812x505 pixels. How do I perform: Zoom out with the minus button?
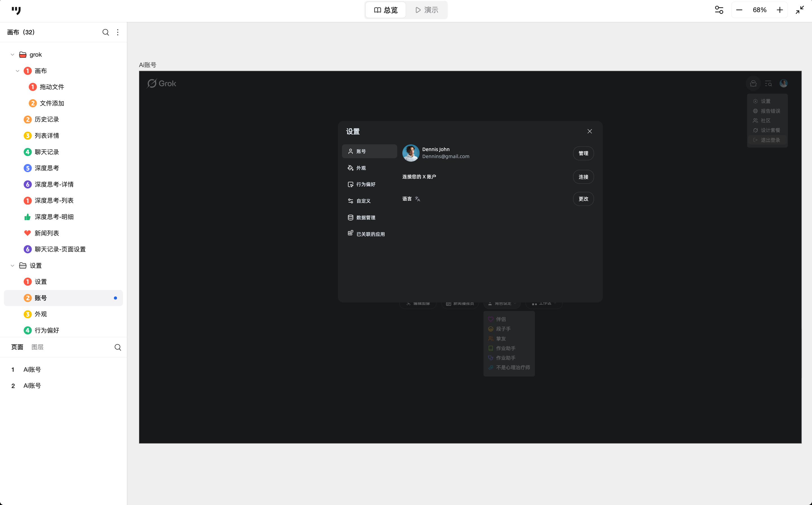[739, 10]
